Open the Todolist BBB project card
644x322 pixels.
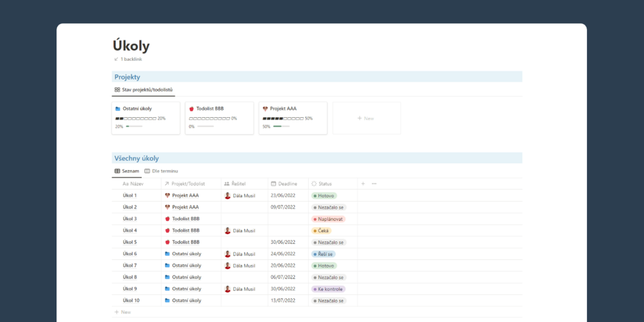coord(219,118)
